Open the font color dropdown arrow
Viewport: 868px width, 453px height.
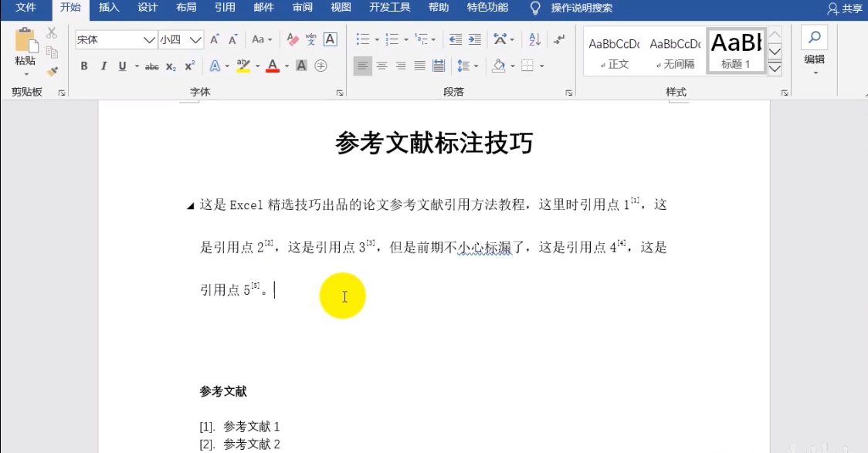287,66
